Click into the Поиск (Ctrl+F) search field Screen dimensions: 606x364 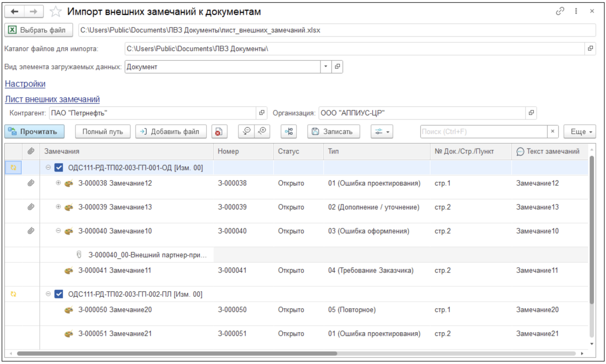pyautogui.click(x=483, y=132)
